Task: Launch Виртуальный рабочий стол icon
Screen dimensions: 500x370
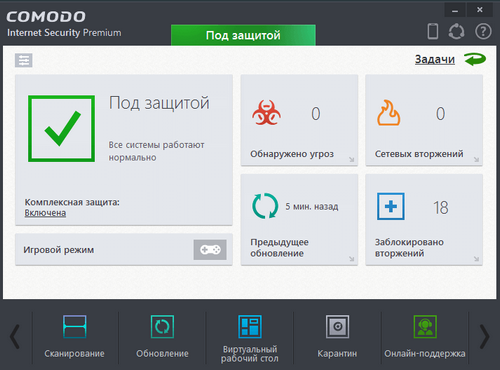Action: click(250, 327)
